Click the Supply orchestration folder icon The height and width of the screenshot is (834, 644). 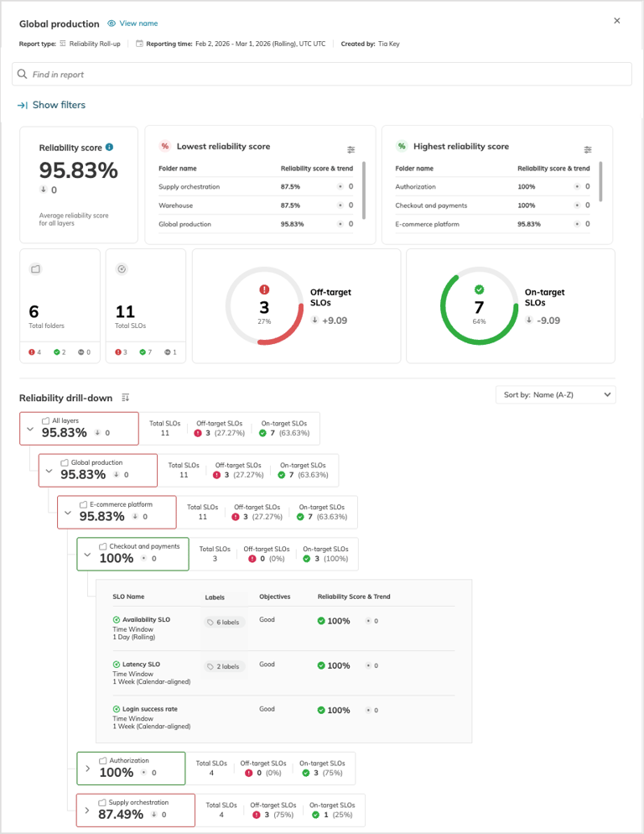[x=102, y=803]
